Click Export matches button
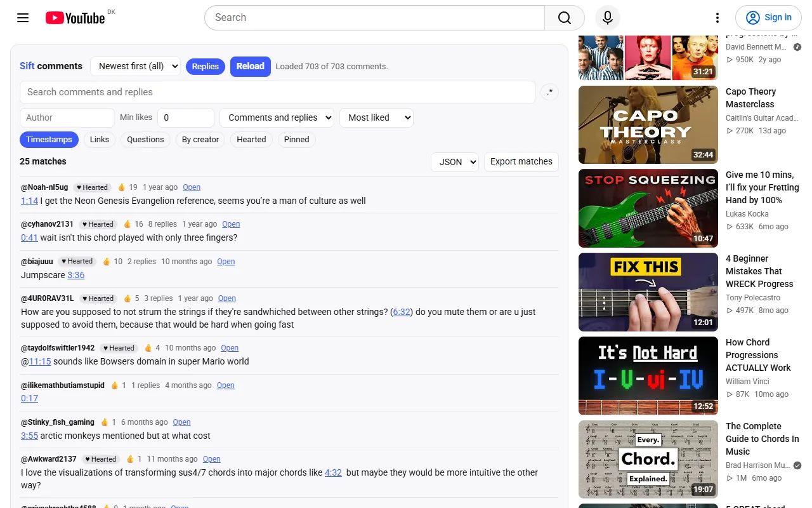 pos(521,162)
